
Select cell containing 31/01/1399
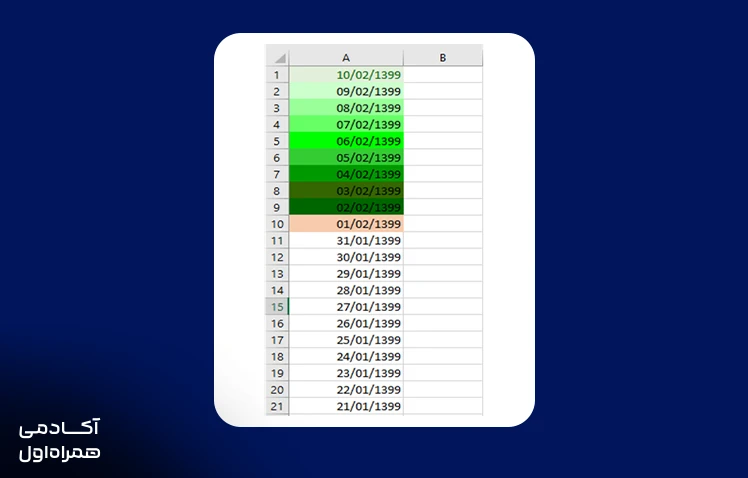346,240
